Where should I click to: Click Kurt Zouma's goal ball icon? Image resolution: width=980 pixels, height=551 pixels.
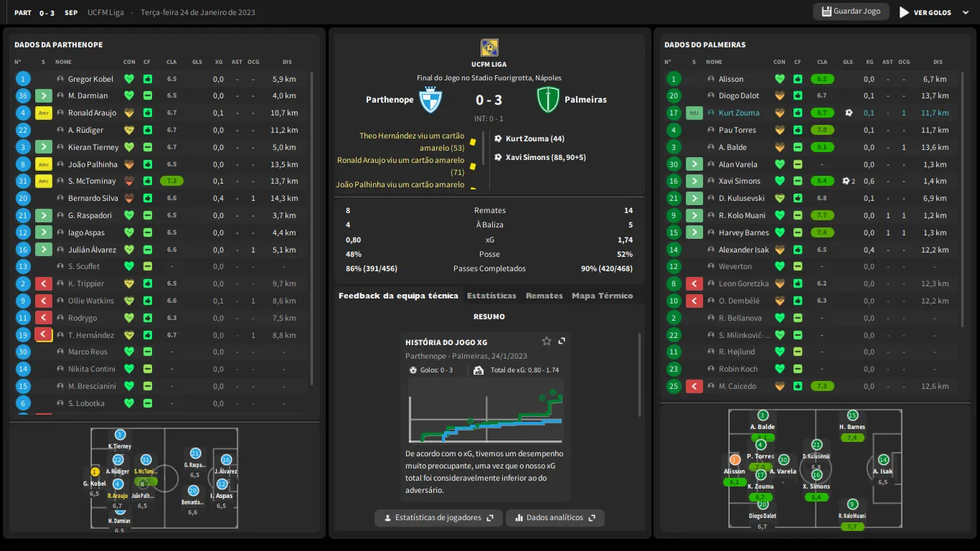[x=848, y=113]
